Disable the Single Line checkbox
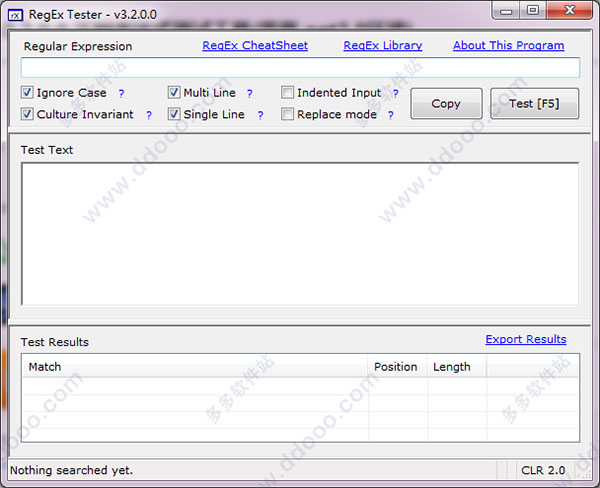 174,114
